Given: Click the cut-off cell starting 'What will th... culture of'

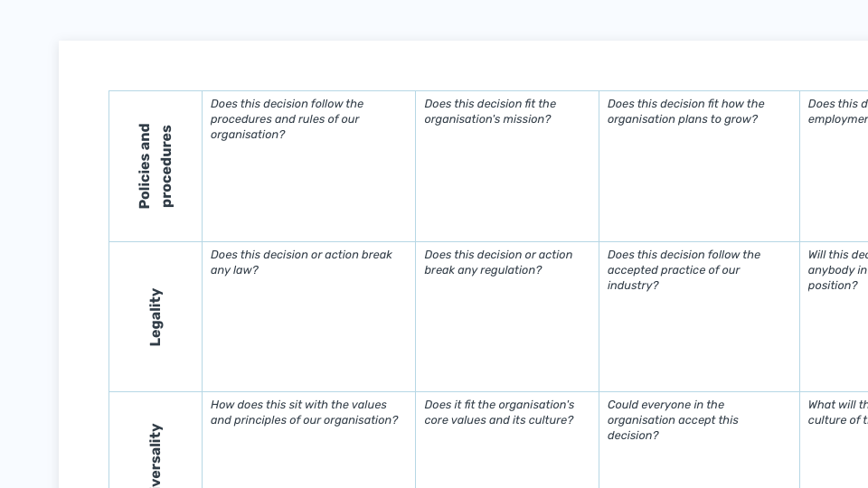Looking at the screenshot, I should (x=834, y=440).
